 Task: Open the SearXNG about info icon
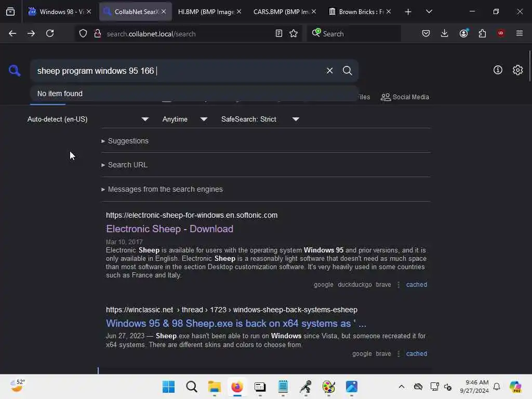(x=498, y=70)
